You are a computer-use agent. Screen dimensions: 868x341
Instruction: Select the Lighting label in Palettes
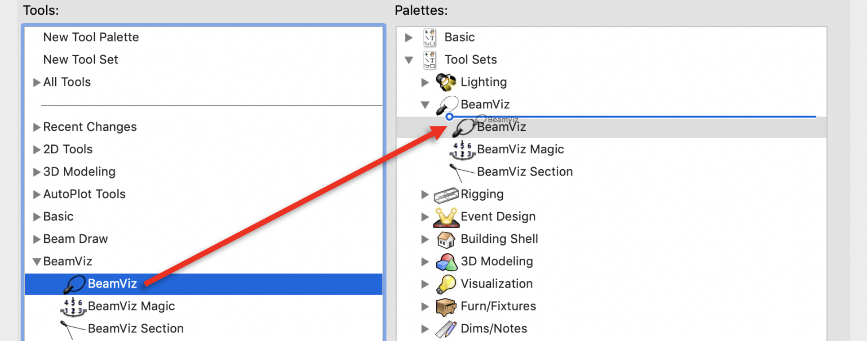tap(484, 82)
